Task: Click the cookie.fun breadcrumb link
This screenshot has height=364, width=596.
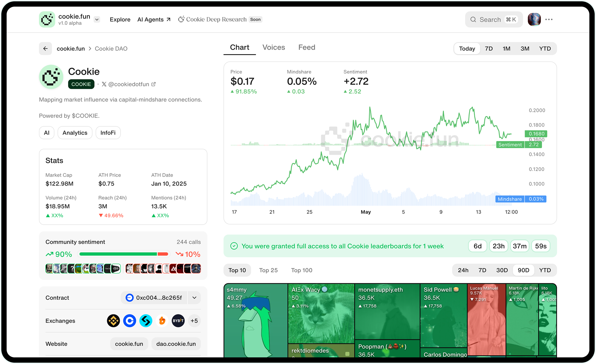Action: click(71, 49)
